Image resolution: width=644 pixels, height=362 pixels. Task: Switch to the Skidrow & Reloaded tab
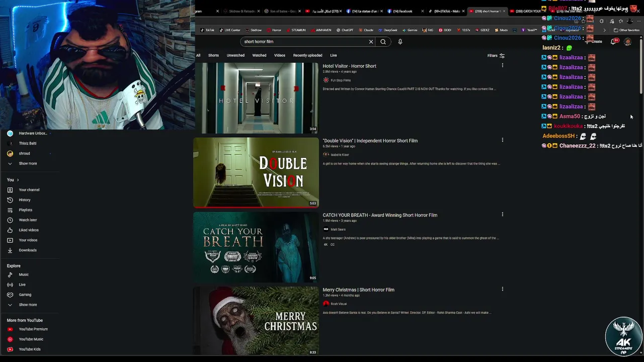point(240,11)
